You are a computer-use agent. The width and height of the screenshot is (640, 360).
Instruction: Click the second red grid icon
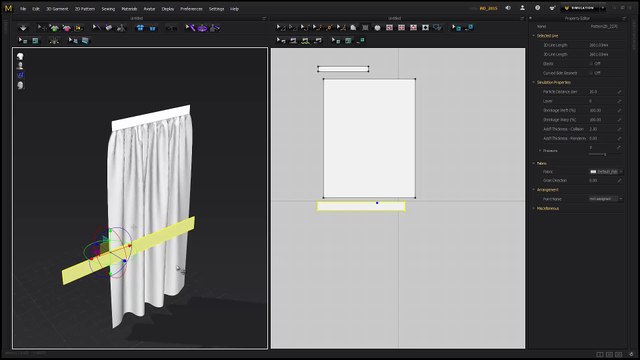402,27
